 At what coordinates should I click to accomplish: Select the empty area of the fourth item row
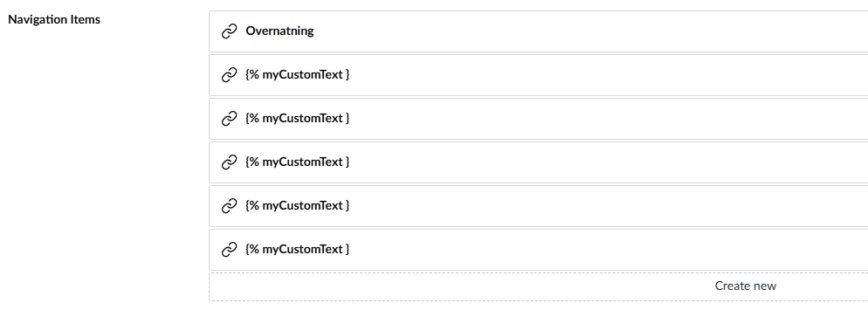(609, 162)
